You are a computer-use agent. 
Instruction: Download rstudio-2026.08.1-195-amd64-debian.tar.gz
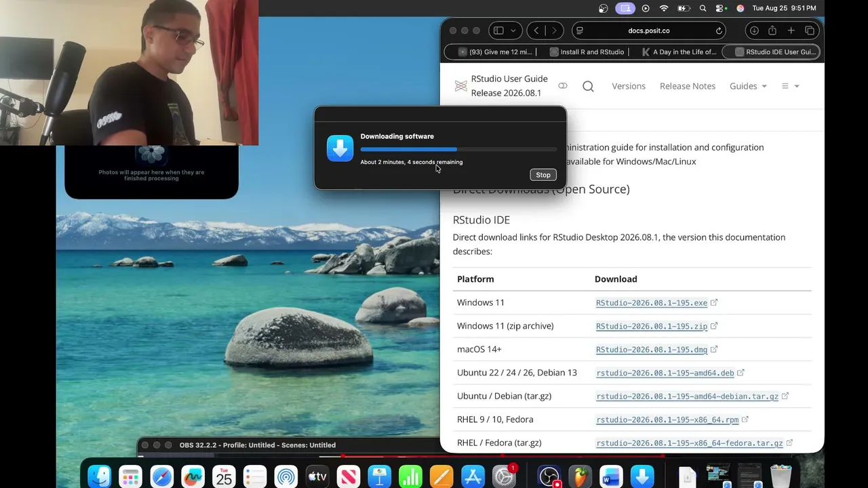[688, 396]
